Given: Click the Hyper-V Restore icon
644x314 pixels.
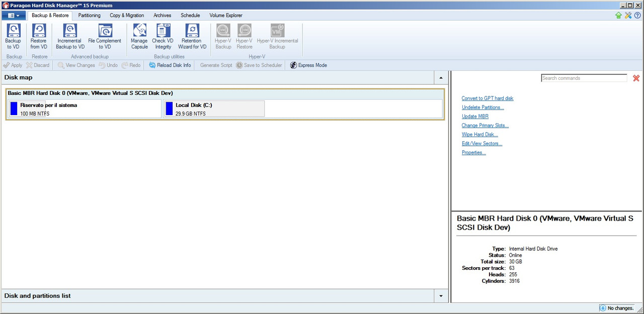Looking at the screenshot, I should [x=244, y=37].
